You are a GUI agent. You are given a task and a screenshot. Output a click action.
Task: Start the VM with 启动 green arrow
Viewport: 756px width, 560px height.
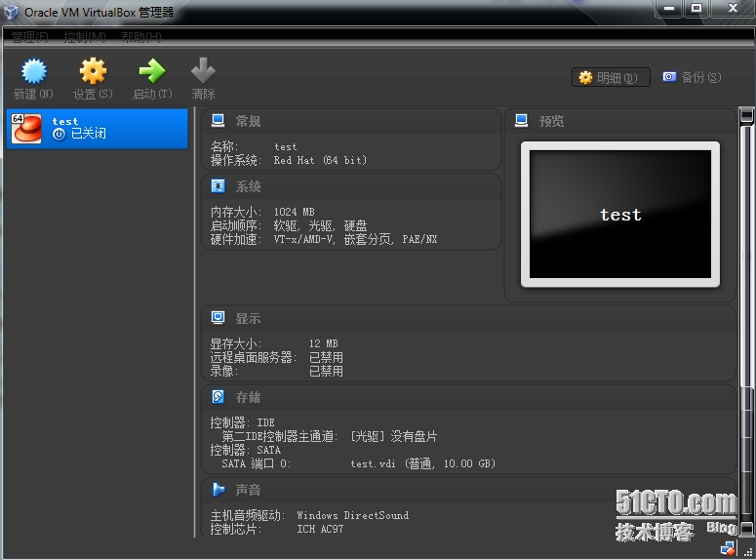152,71
